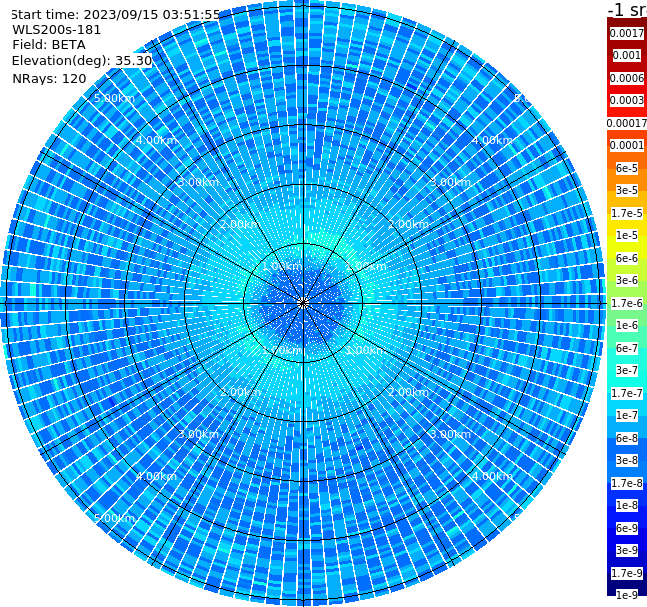Pick the 0.0003 color scale label
This screenshot has width=647, height=607.
click(x=627, y=100)
